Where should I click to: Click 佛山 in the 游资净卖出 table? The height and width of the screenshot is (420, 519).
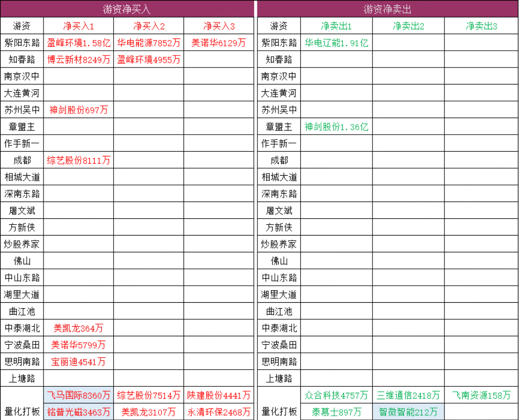[x=279, y=261]
